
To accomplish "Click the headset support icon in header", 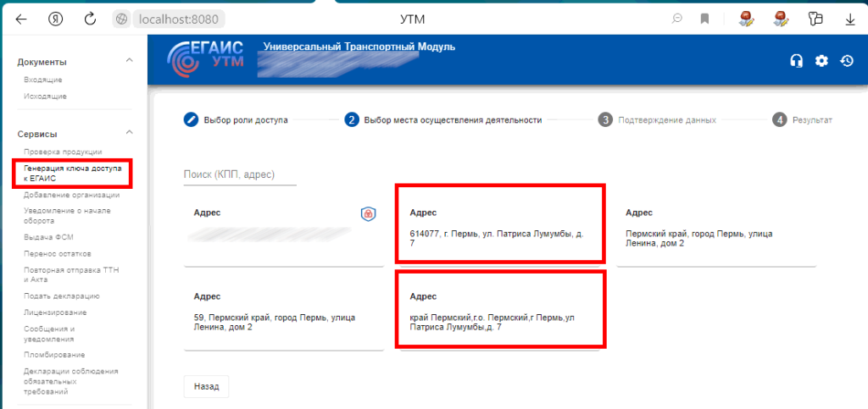I will pos(796,60).
